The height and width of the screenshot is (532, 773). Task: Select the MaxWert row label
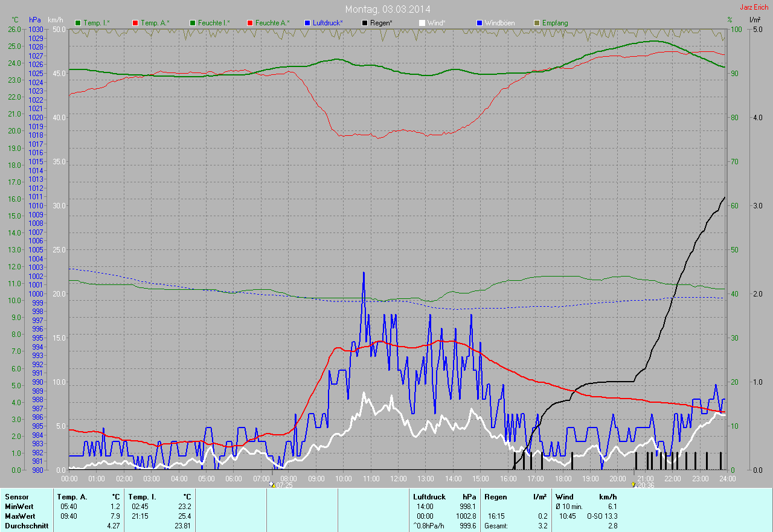19,516
